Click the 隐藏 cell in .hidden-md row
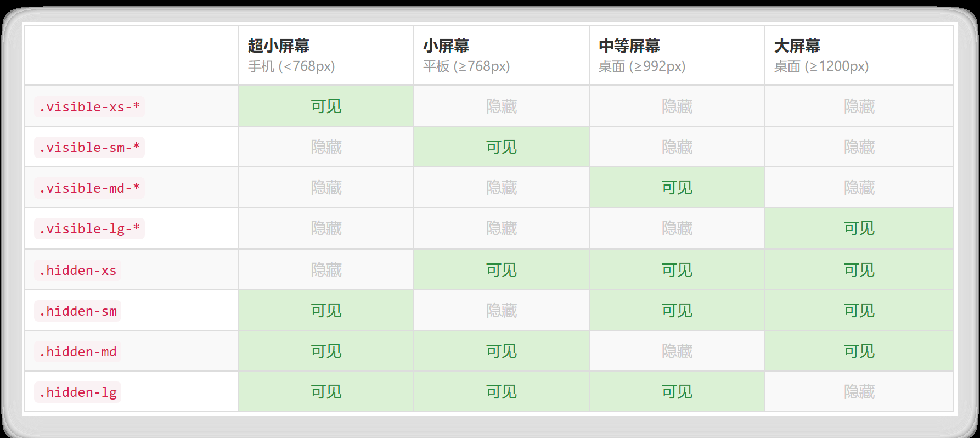Screen dimensions: 980x438 coord(677,351)
